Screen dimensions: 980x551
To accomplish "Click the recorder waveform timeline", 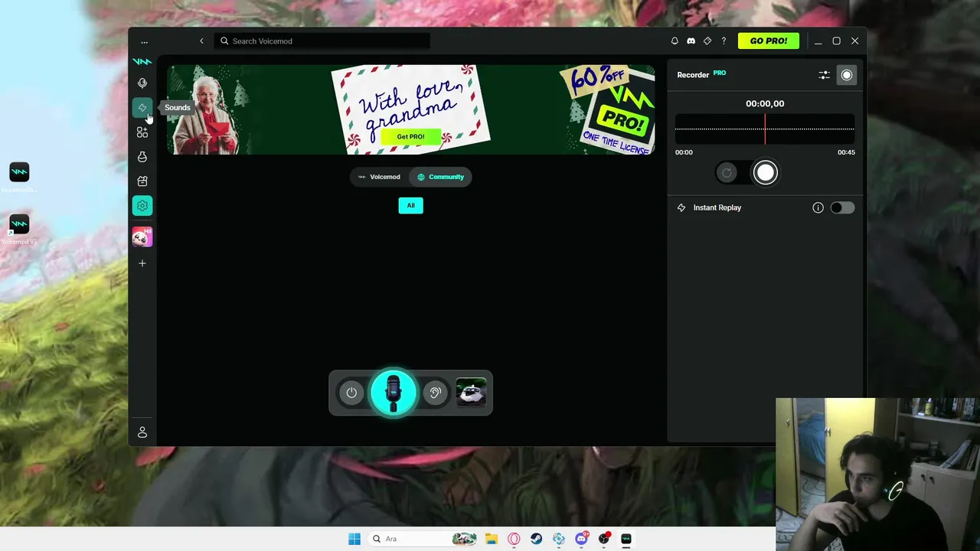I will click(765, 129).
